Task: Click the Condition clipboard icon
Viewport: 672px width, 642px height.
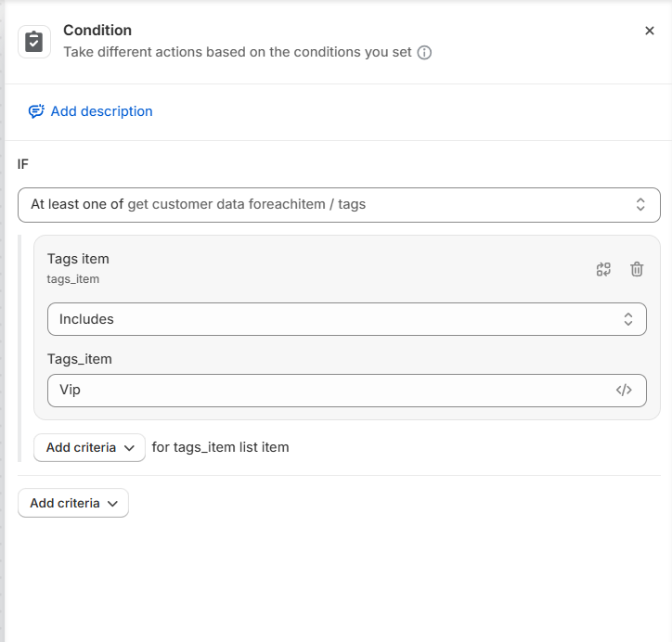Action: click(33, 42)
